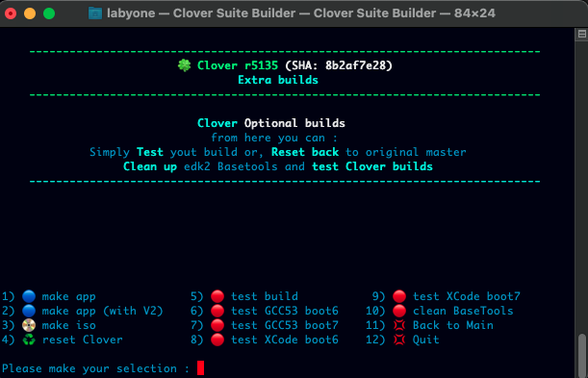Screen dimensions: 588x378
Task: Click the red anger icon beside 'Back to Main'
Action: (399, 325)
